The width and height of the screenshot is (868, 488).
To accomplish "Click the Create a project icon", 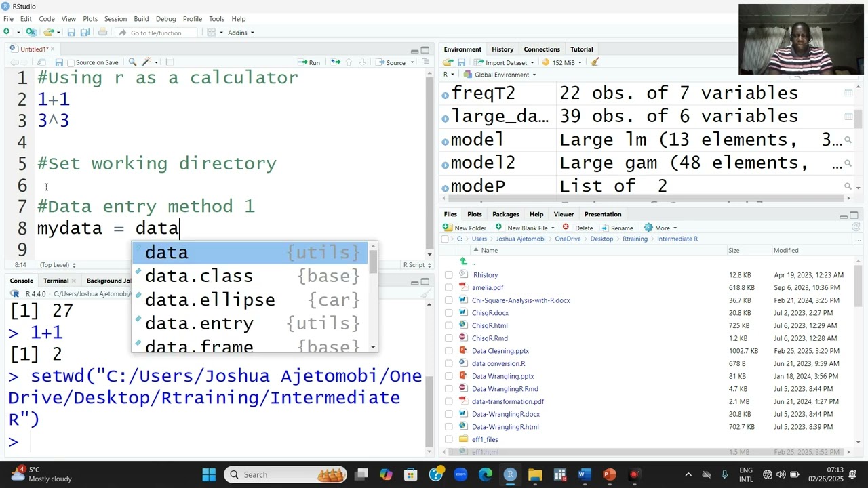I will point(31,33).
